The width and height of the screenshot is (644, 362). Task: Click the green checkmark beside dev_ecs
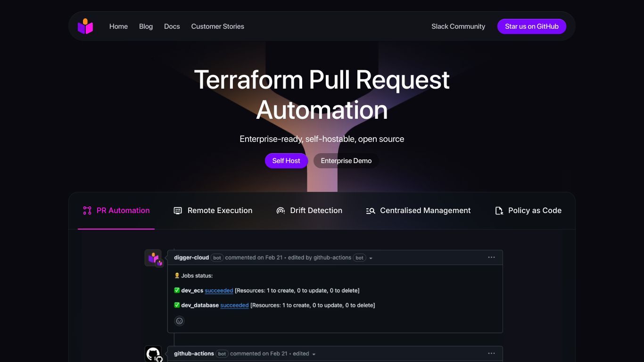[x=177, y=290]
